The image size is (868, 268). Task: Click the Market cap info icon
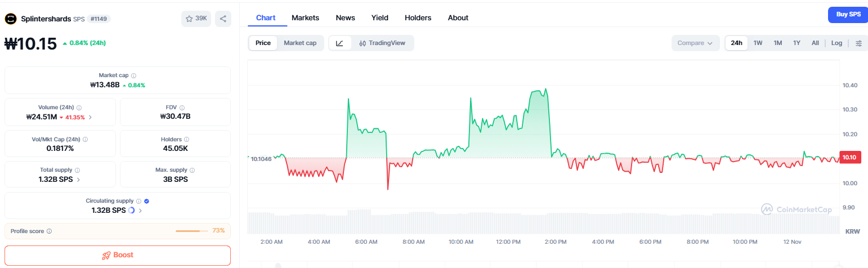[133, 75]
